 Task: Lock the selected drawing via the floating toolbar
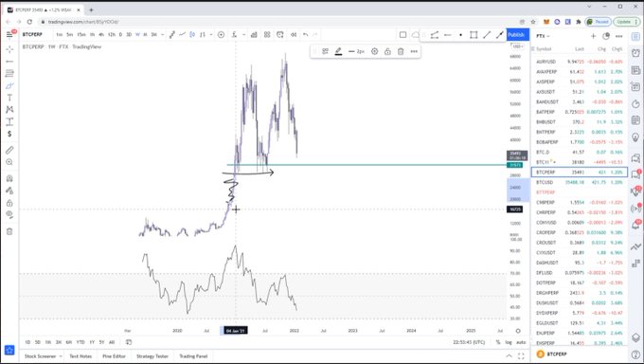(387, 51)
